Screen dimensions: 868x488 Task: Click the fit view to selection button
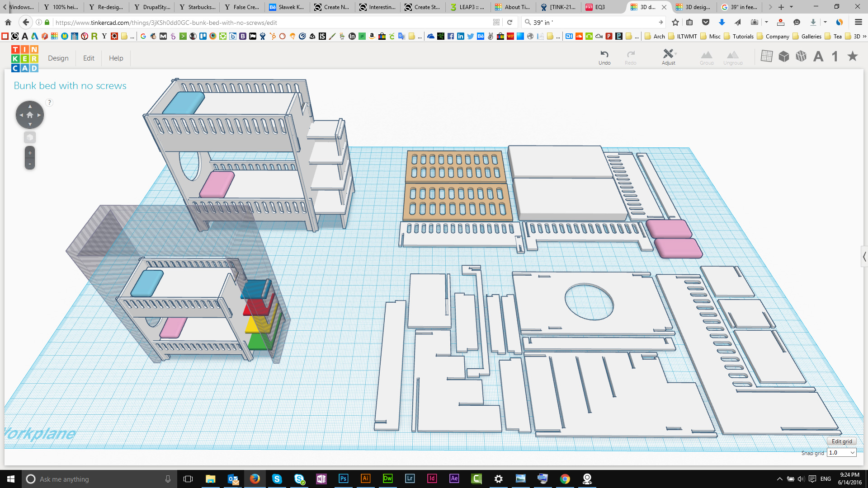[x=30, y=137]
